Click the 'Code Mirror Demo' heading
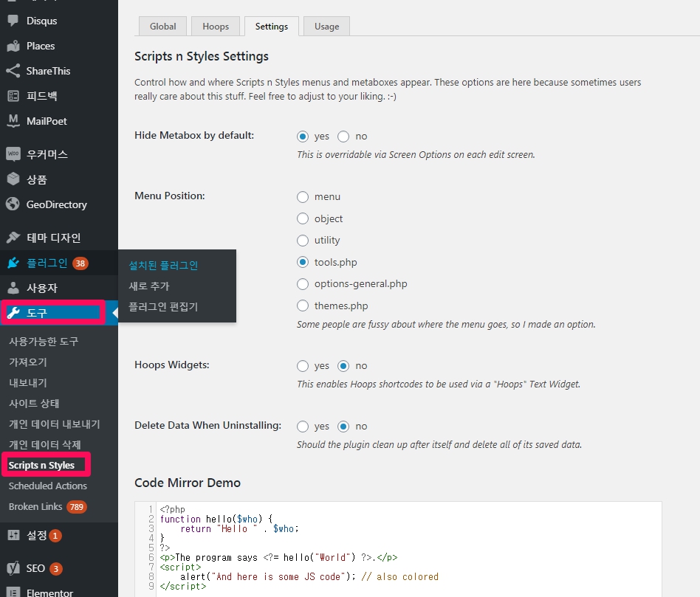Image resolution: width=700 pixels, height=597 pixels. pyautogui.click(x=188, y=483)
